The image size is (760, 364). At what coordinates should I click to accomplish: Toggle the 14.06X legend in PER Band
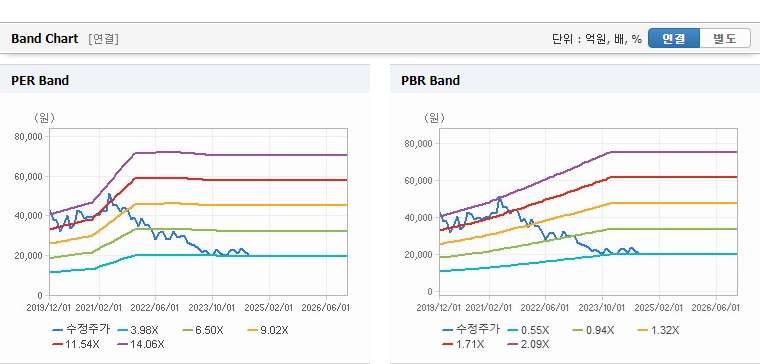pos(141,345)
